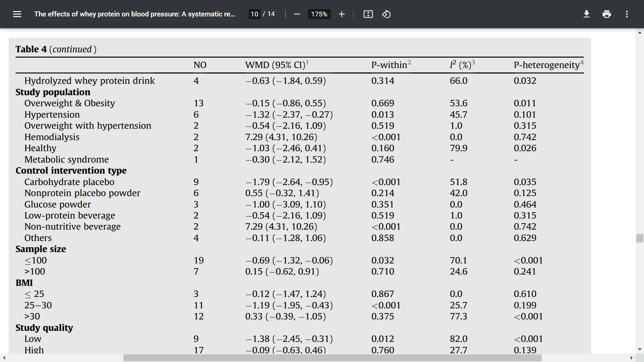
Task: Download the PDF file
Action: [586, 14]
